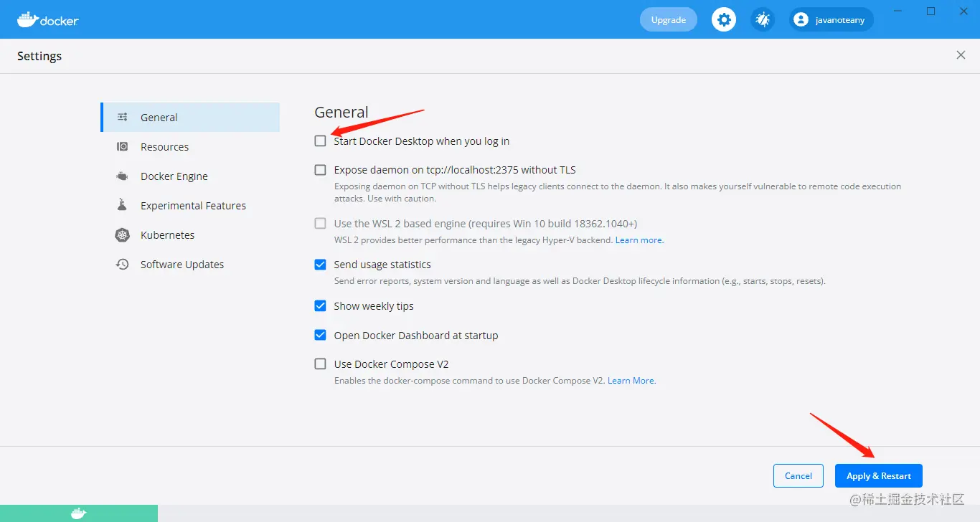Click the Resources disk icon in sidebar

click(123, 146)
